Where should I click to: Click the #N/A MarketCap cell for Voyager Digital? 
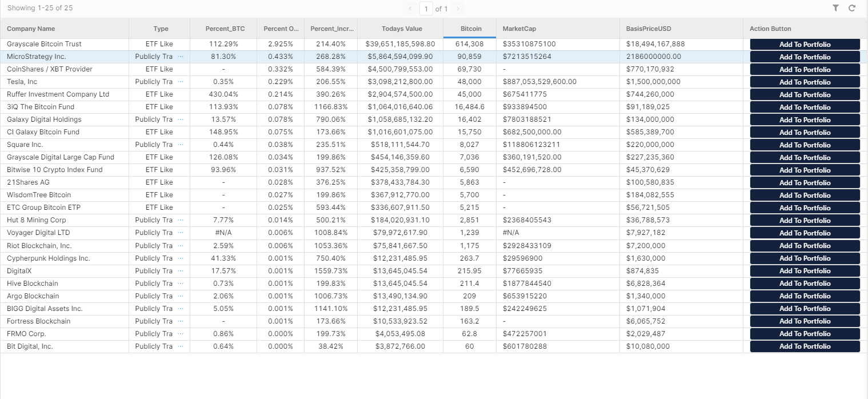pyautogui.click(x=558, y=233)
